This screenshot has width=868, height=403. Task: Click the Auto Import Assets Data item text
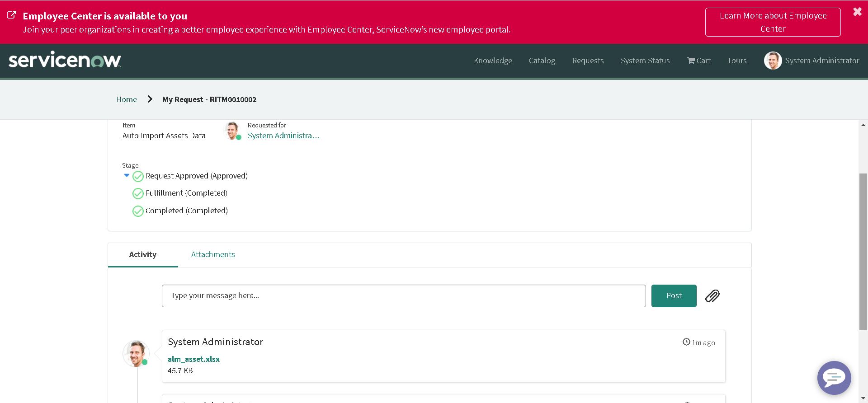[164, 136]
